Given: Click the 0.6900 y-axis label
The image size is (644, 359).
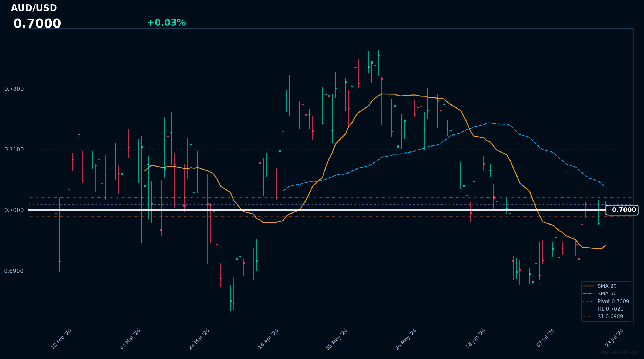Looking at the screenshot, I should [x=14, y=271].
